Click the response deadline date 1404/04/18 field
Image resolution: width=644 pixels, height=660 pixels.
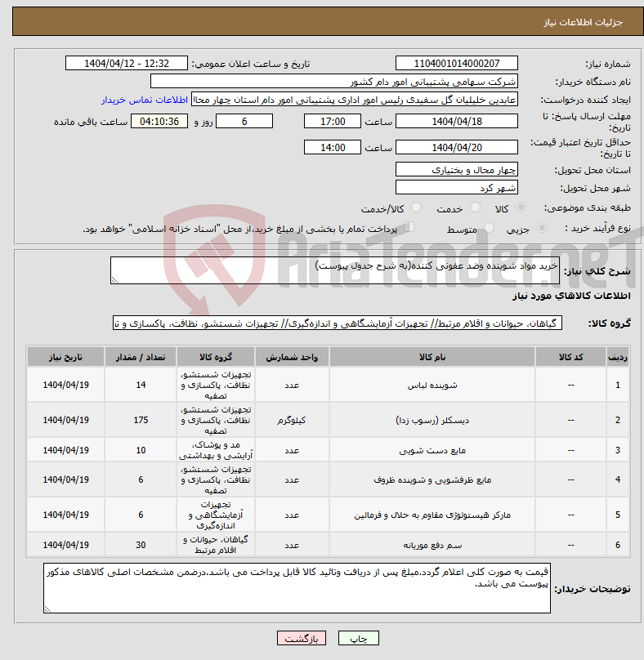pyautogui.click(x=457, y=122)
